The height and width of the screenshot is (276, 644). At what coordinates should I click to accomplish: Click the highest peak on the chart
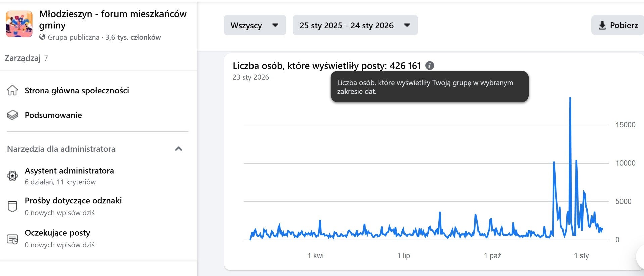pyautogui.click(x=570, y=98)
